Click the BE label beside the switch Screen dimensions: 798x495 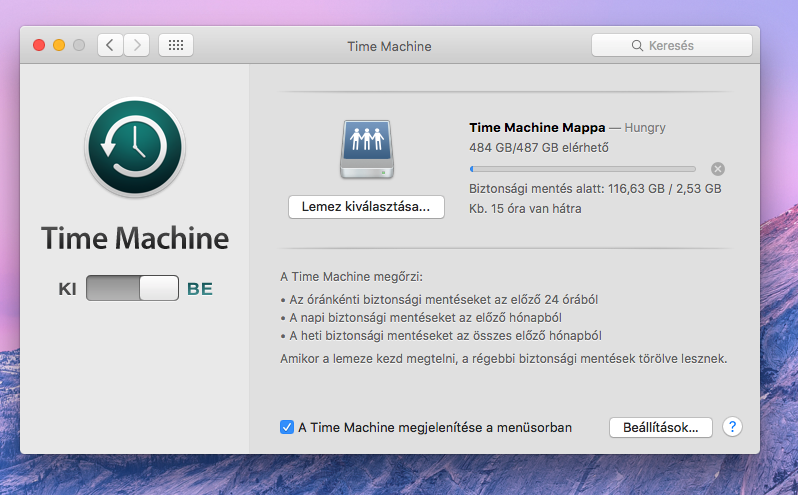[200, 289]
